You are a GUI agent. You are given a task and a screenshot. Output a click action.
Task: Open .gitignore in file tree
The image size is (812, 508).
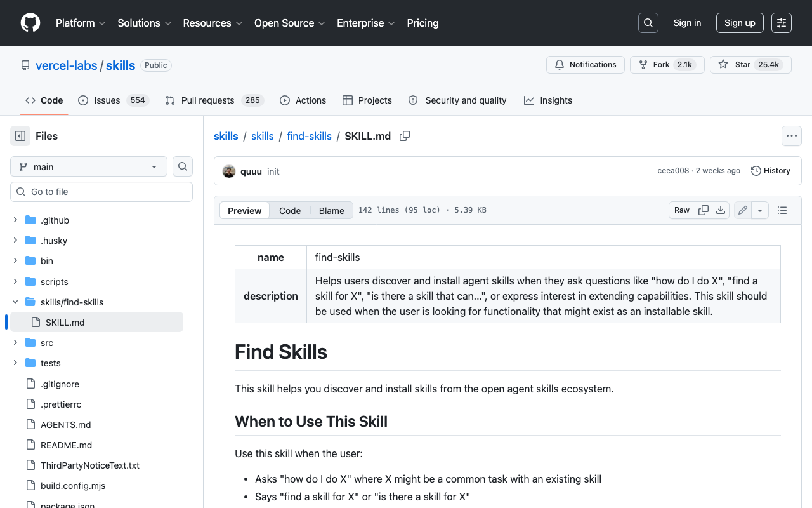point(60,384)
